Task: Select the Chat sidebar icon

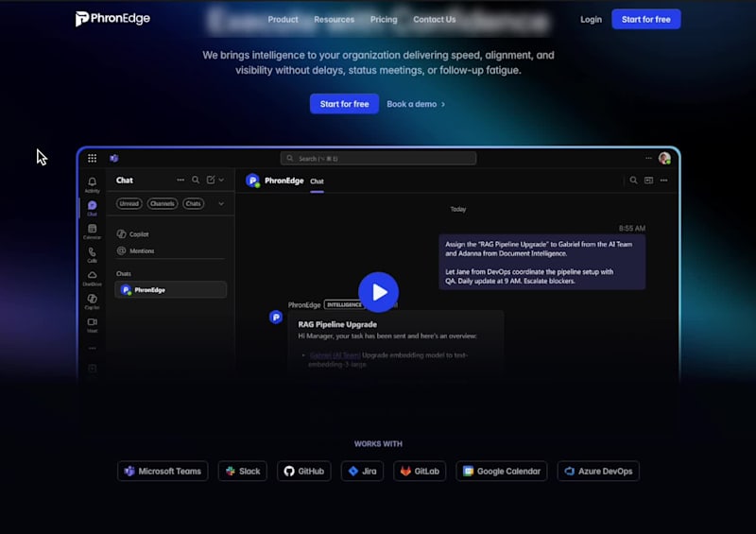Action: [92, 208]
